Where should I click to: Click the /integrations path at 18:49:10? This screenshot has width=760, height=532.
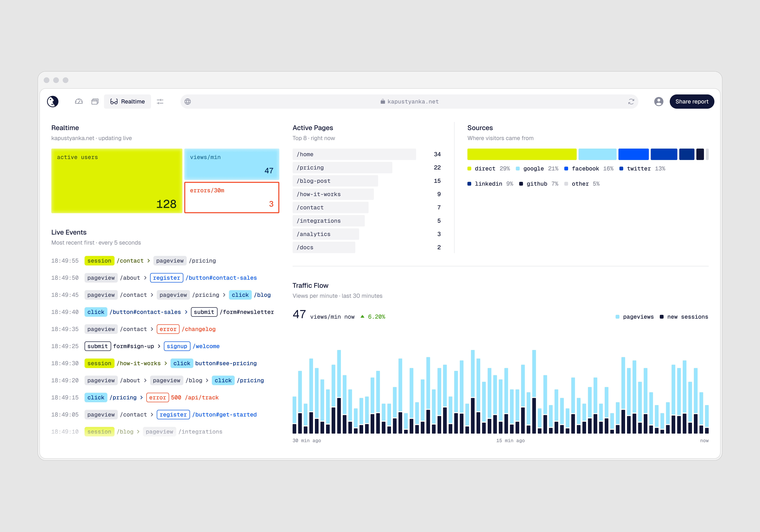tap(200, 432)
